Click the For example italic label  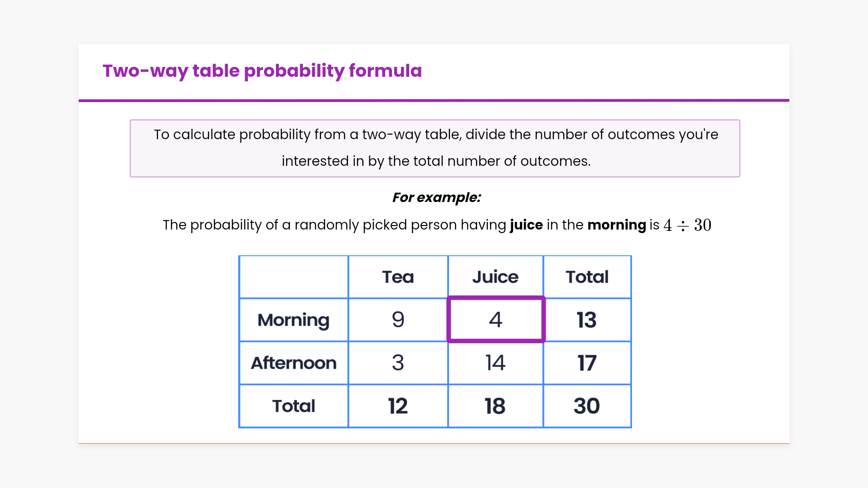(x=436, y=197)
